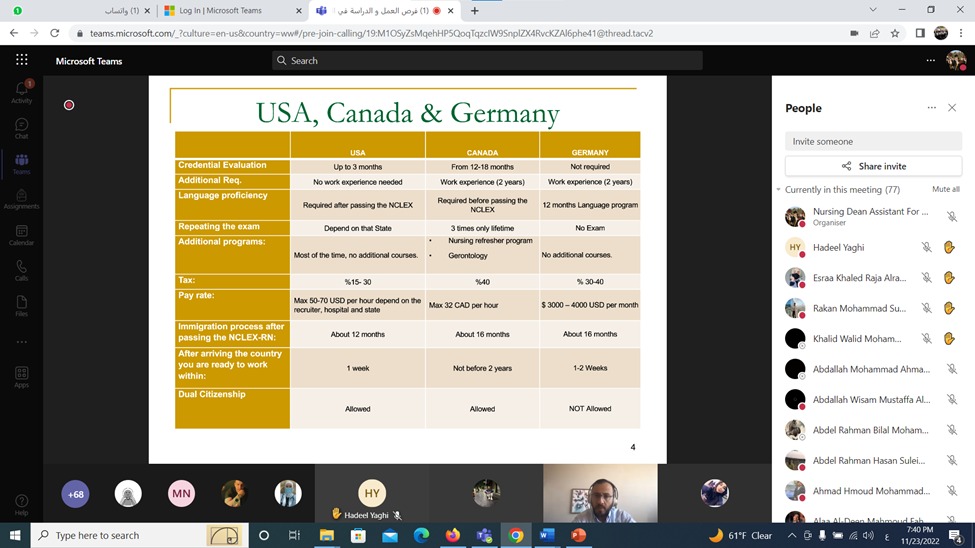Open Files in Teams sidebar
This screenshot has height=548, width=975.
(21, 306)
